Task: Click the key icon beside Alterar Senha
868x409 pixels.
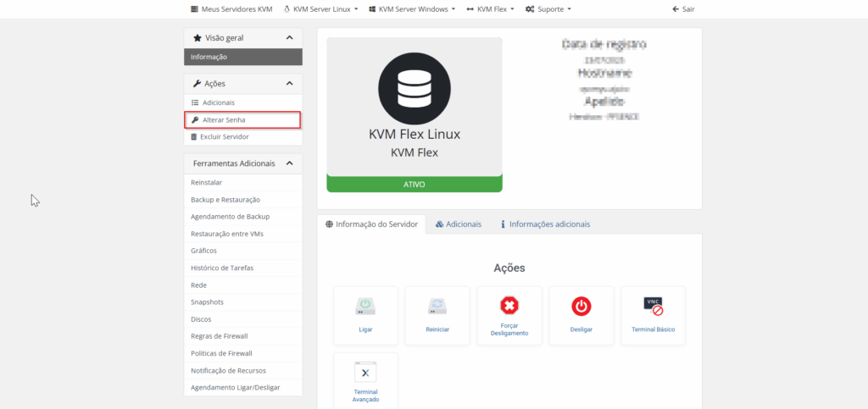Action: pyautogui.click(x=195, y=120)
